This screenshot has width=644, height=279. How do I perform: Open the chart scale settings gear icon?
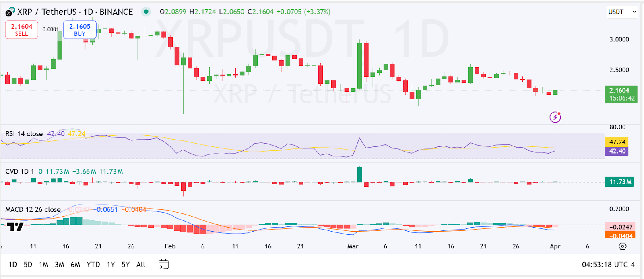pos(623,246)
